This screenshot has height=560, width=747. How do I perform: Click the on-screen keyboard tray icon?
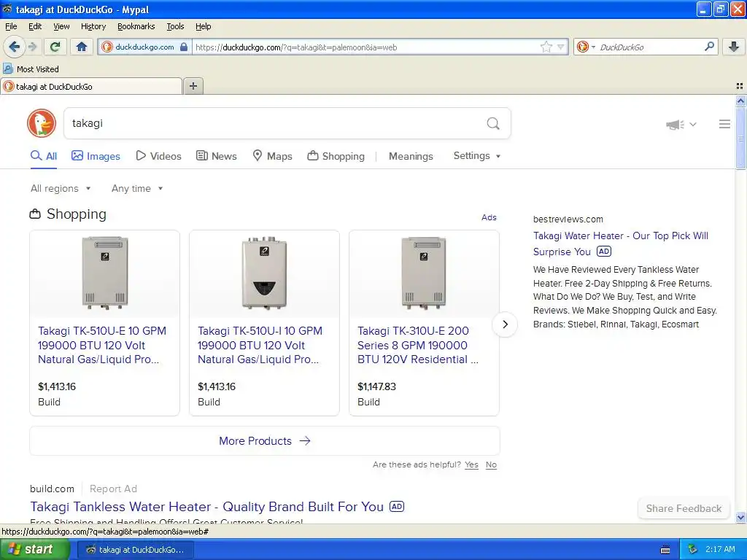coord(665,550)
